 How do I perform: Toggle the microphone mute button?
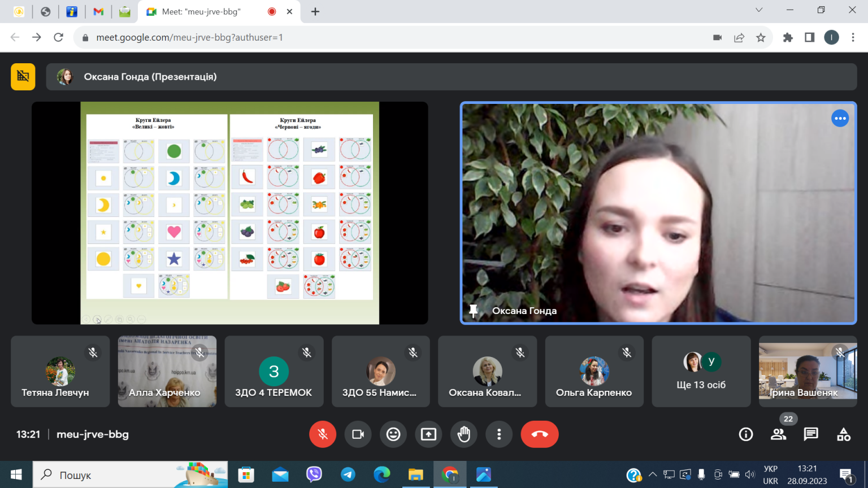pyautogui.click(x=323, y=434)
